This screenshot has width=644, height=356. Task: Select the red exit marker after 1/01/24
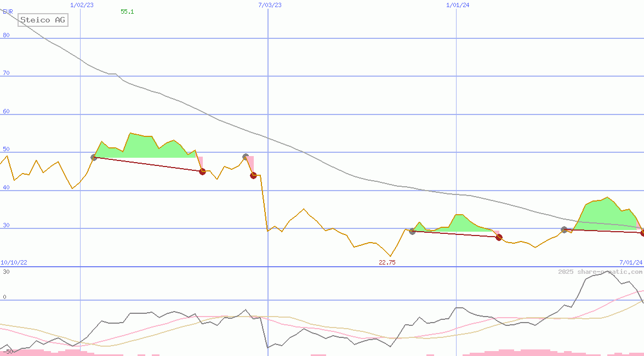point(499,237)
